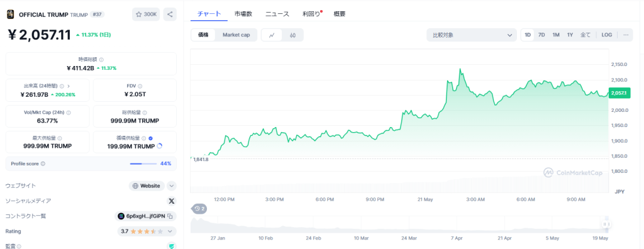Select Market cap chart mode
Viewport: 644px width, 249px height.
236,35
